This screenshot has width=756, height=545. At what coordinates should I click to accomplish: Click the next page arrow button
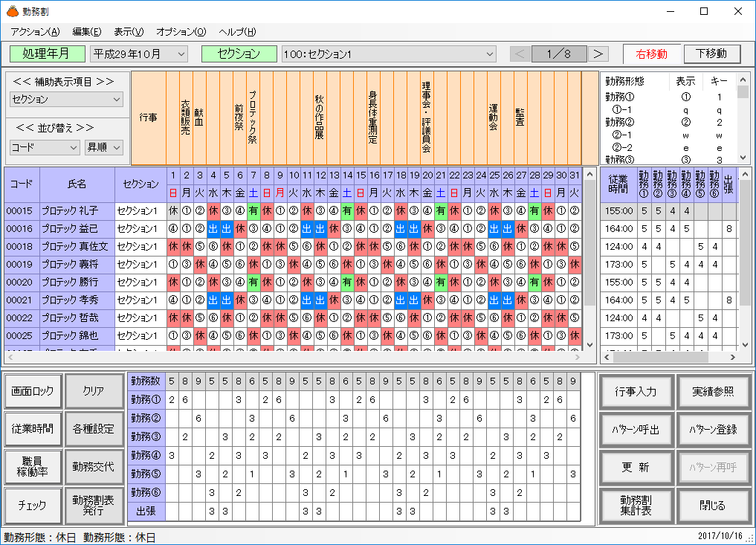click(x=598, y=54)
